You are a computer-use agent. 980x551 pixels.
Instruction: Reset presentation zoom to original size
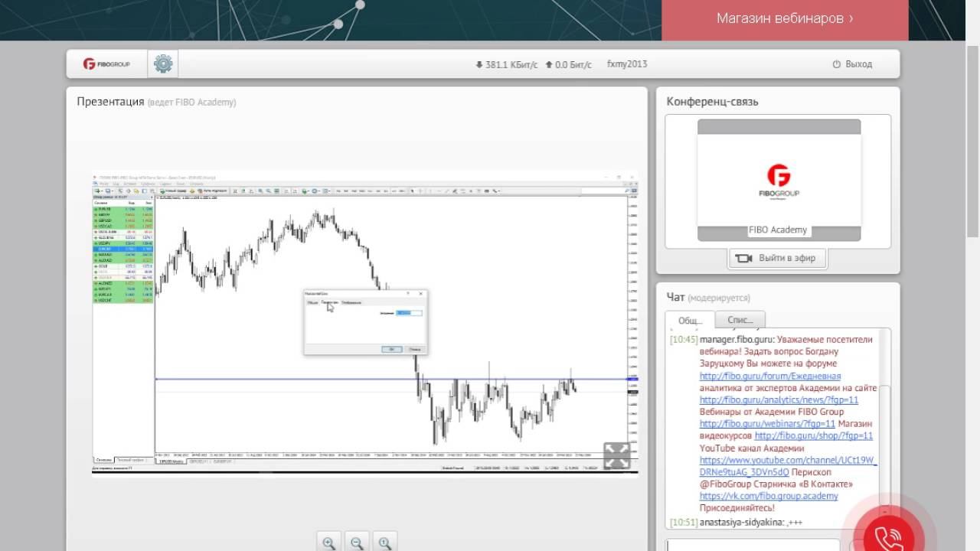click(385, 543)
